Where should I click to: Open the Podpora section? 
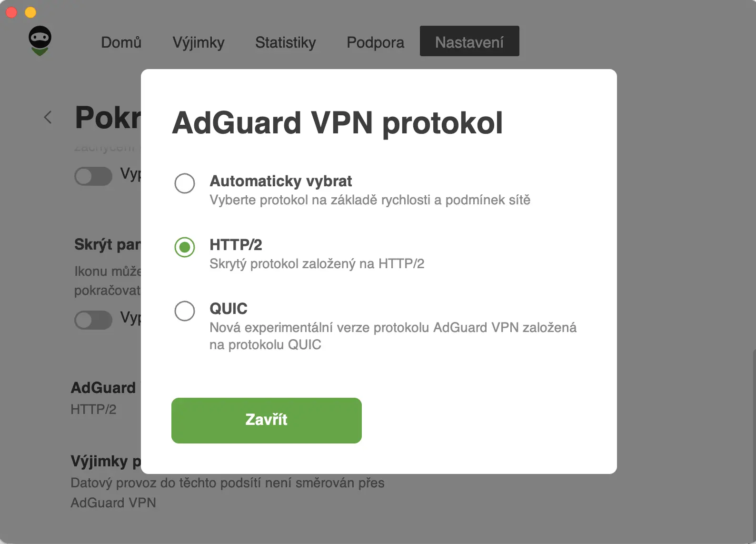click(x=375, y=42)
